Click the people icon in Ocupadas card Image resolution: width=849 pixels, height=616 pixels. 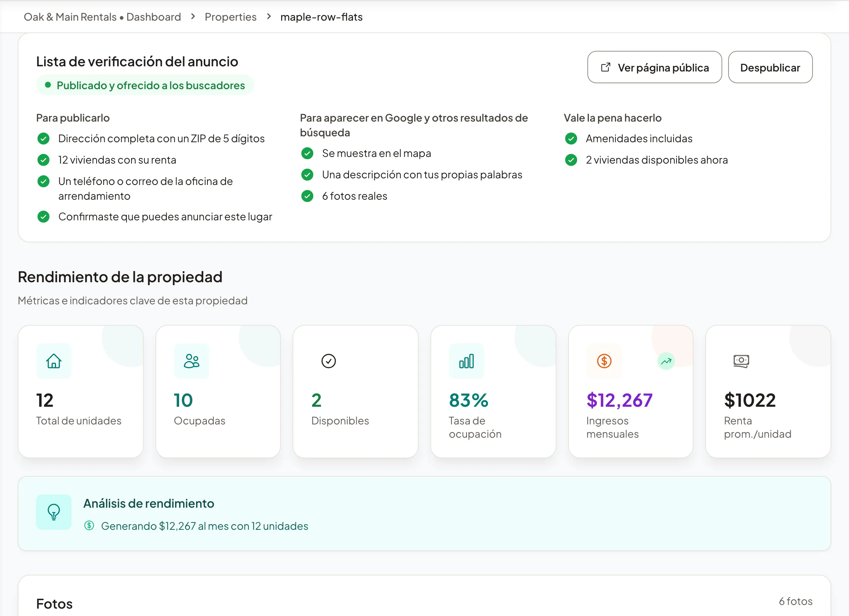(x=191, y=361)
